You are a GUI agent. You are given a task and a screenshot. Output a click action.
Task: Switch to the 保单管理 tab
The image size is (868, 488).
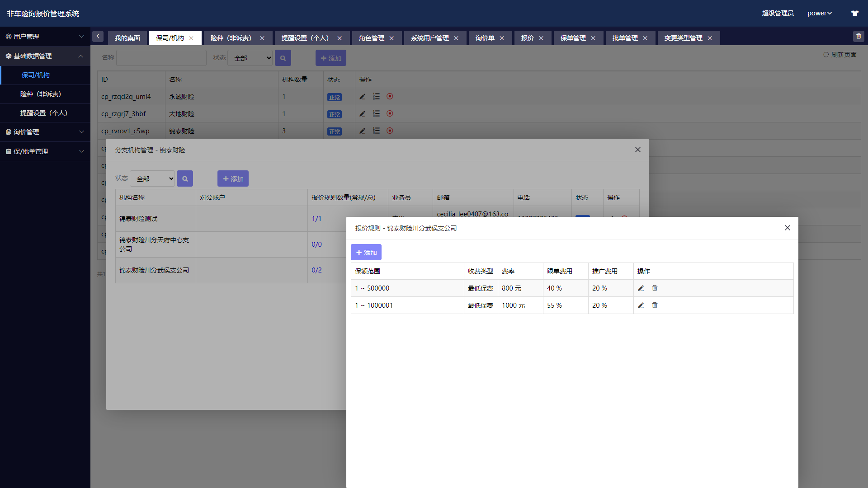[573, 38]
